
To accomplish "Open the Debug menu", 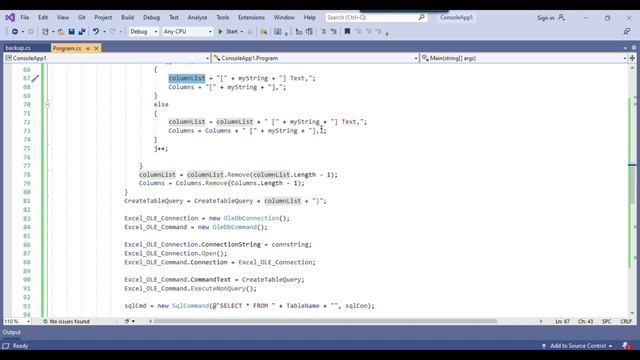I will tap(151, 18).
